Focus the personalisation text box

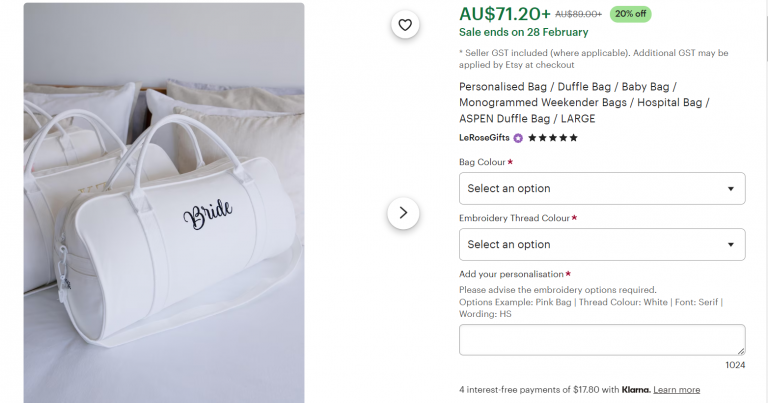click(601, 339)
